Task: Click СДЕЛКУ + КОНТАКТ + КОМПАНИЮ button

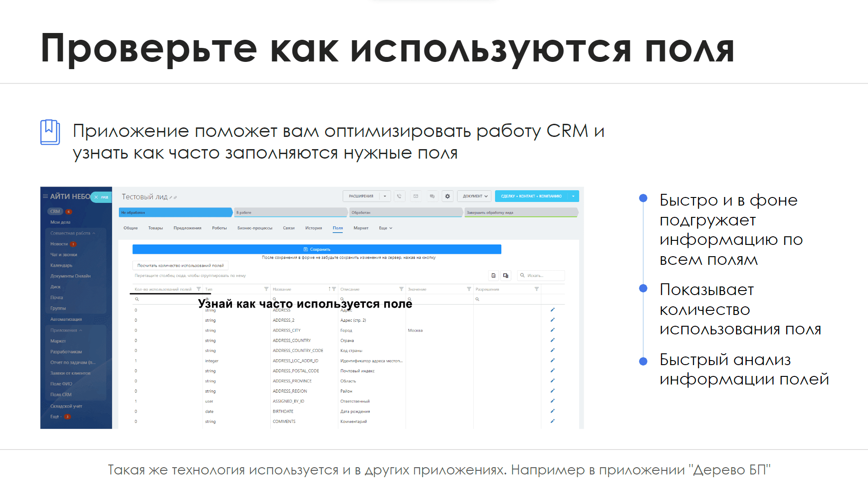Action: [x=531, y=196]
